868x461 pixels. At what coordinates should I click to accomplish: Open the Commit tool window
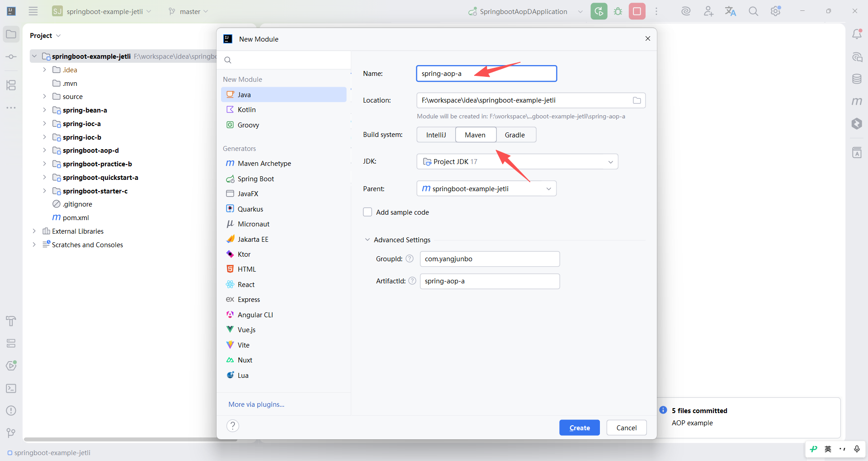(x=11, y=57)
